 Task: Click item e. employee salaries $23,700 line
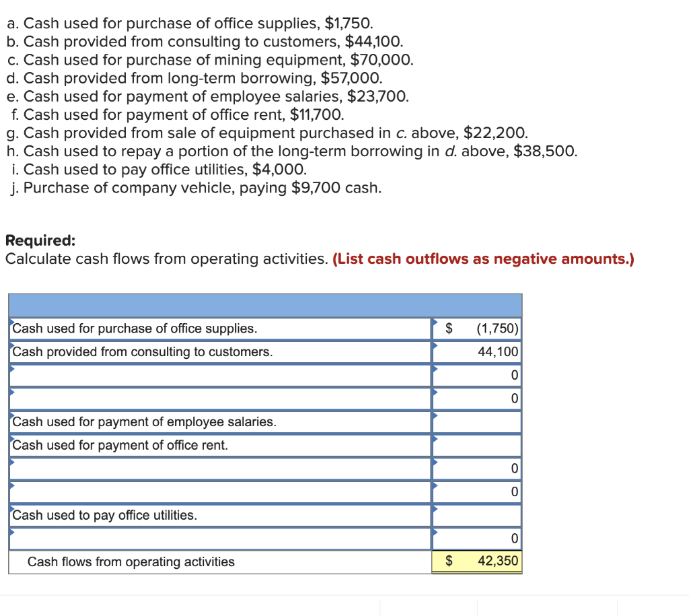tap(208, 96)
